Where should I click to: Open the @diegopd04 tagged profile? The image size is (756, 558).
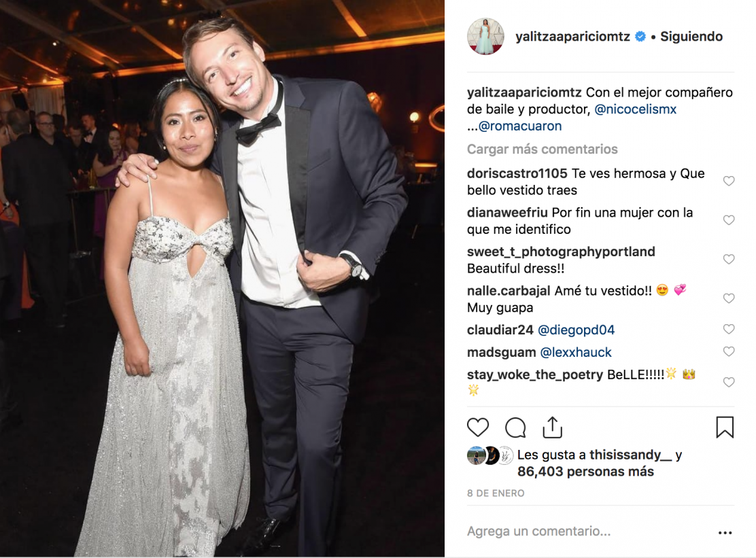tap(576, 330)
